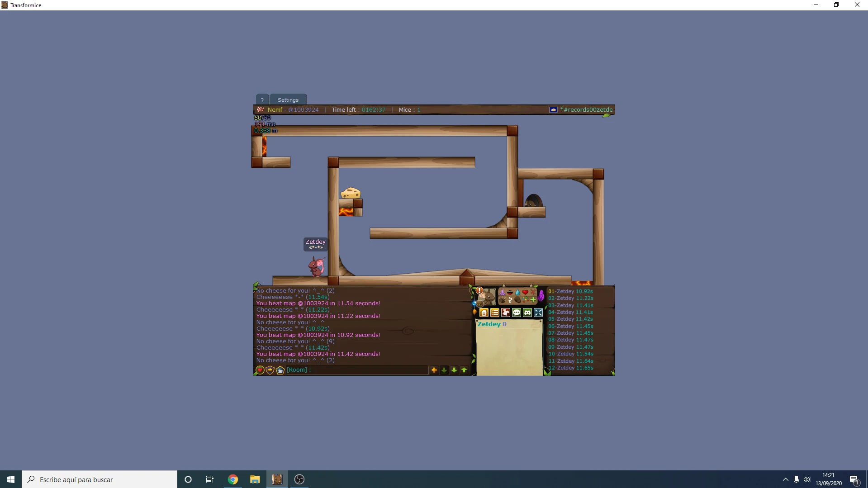Click the checkered flag map icon

(x=260, y=109)
